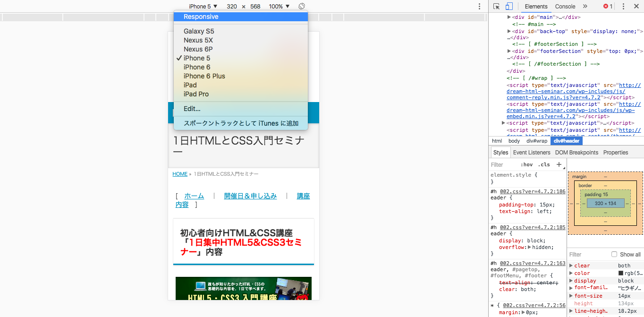This screenshot has height=317, width=644.
Task: Open Edit... device list option
Action: pyautogui.click(x=240, y=109)
